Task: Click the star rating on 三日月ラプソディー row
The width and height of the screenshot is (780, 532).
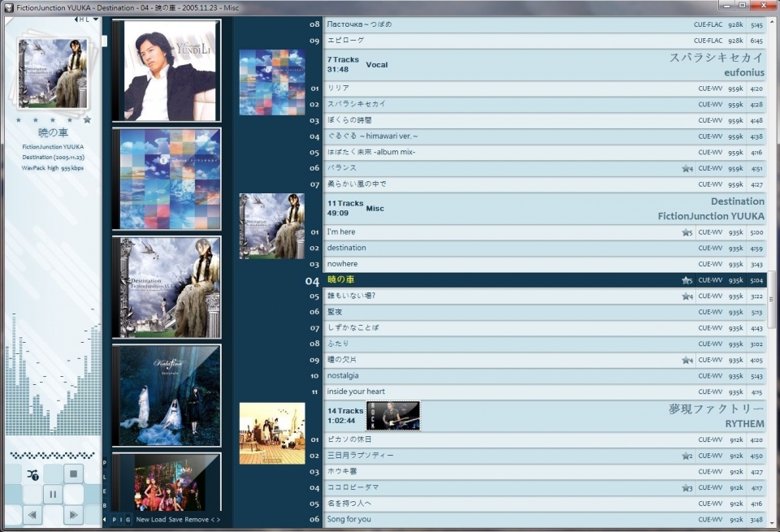Action: 687,456
